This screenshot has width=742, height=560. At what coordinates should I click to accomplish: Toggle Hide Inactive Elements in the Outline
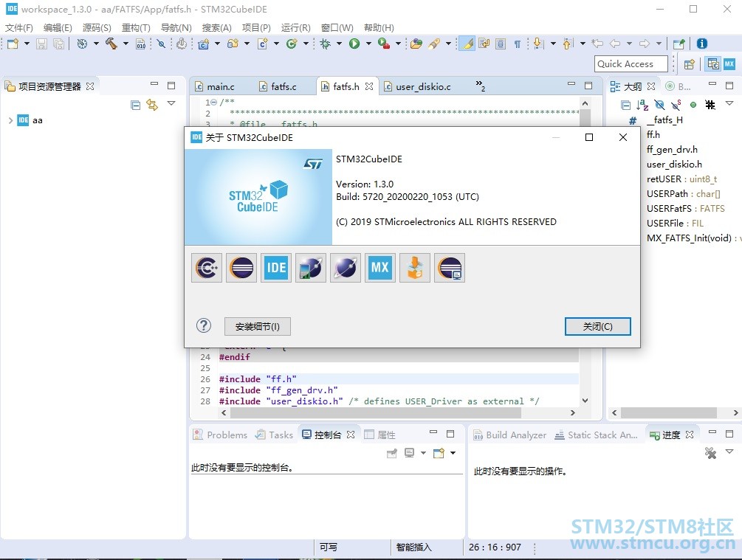(x=710, y=105)
